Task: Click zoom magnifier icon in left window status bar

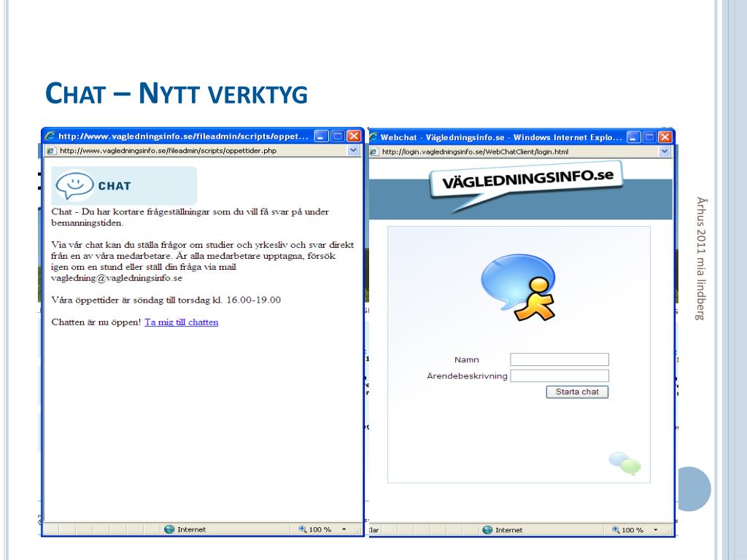Action: (x=303, y=529)
